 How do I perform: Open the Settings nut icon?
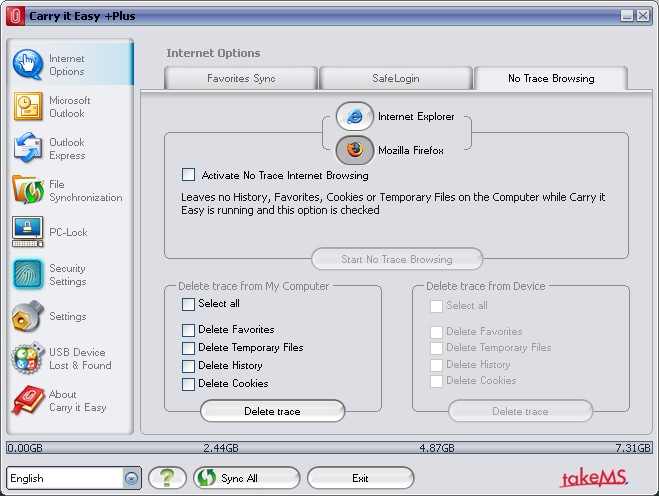click(x=28, y=316)
